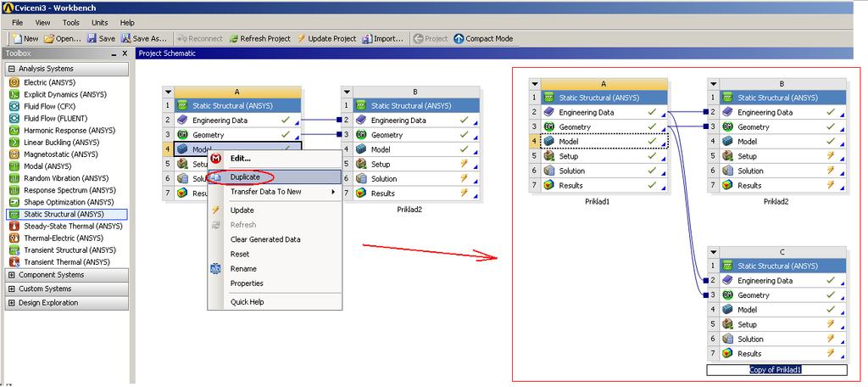The image size is (868, 387).
Task: Switch to Compact Mode
Action: 483,39
